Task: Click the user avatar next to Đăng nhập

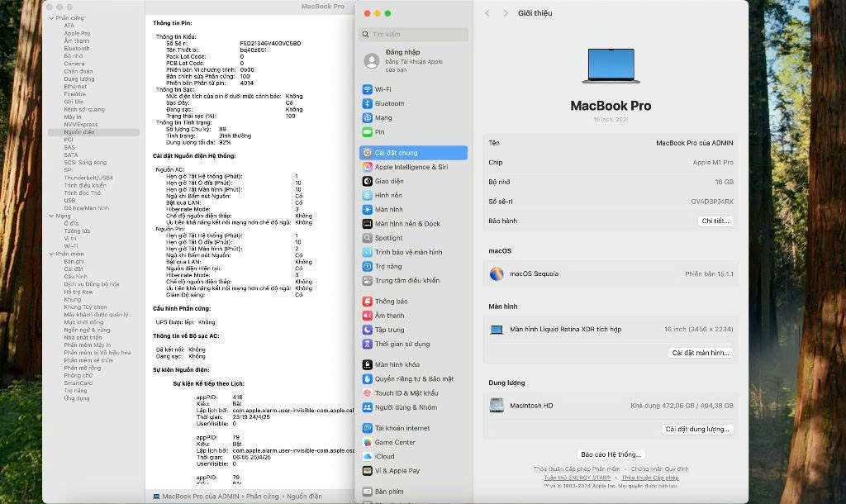Action: tap(371, 61)
